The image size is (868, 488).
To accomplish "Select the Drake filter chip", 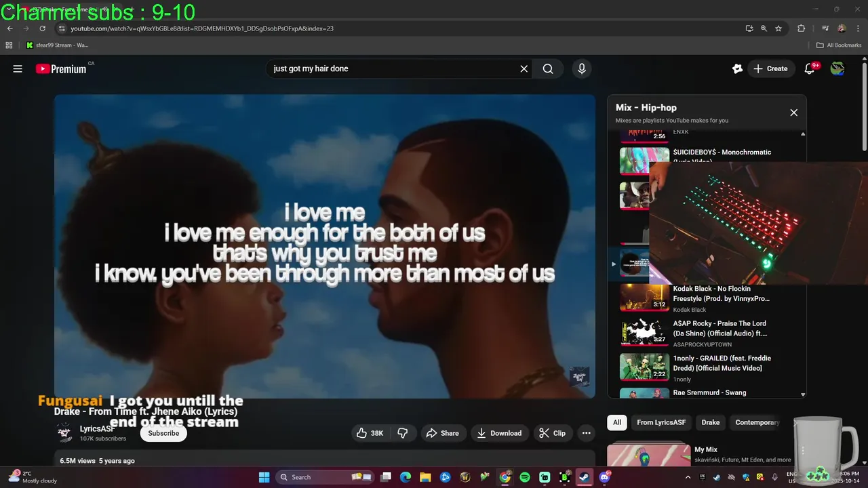I will click(711, 422).
